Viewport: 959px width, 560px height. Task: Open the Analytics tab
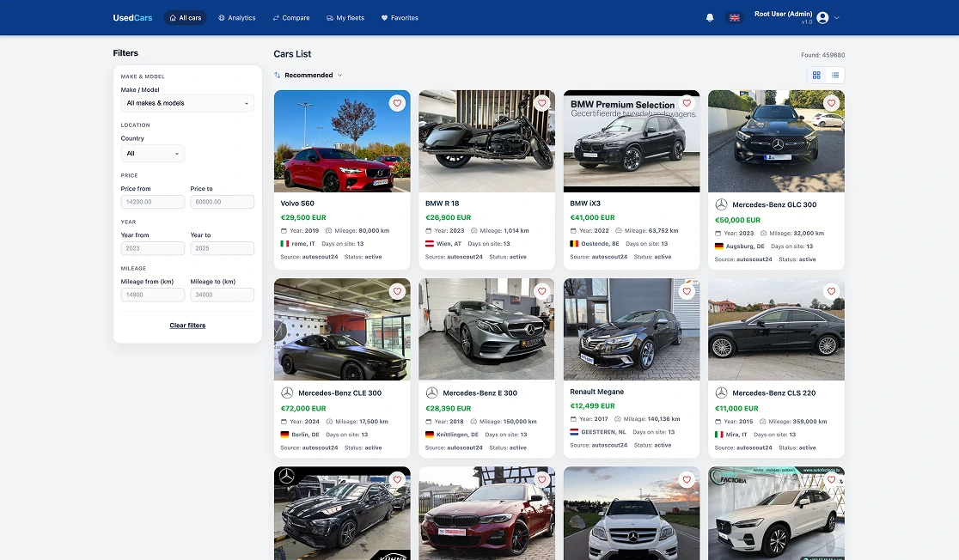(x=237, y=18)
